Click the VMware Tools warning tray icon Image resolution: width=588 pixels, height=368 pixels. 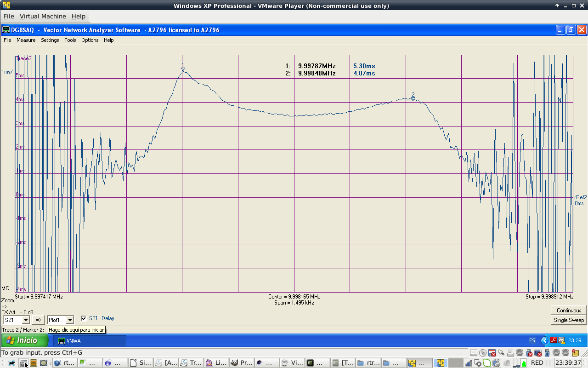pyautogui.click(x=561, y=340)
